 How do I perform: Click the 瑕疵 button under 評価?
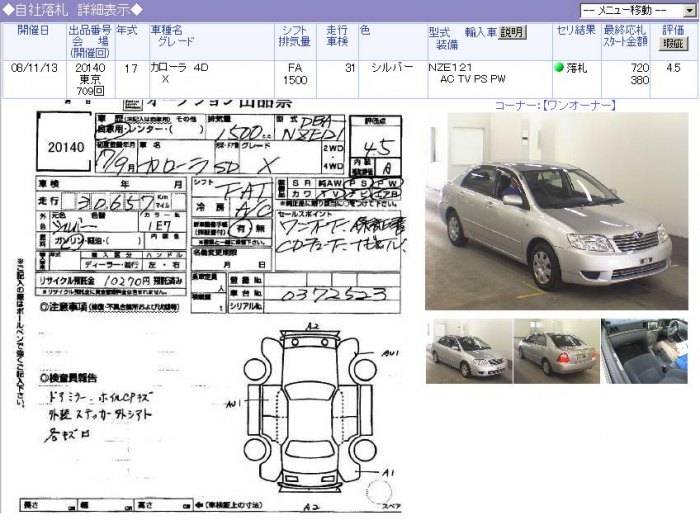(x=673, y=44)
